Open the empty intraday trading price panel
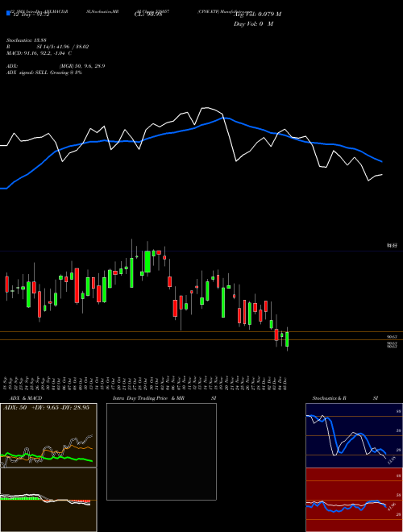The image size is (403, 532). (161, 451)
